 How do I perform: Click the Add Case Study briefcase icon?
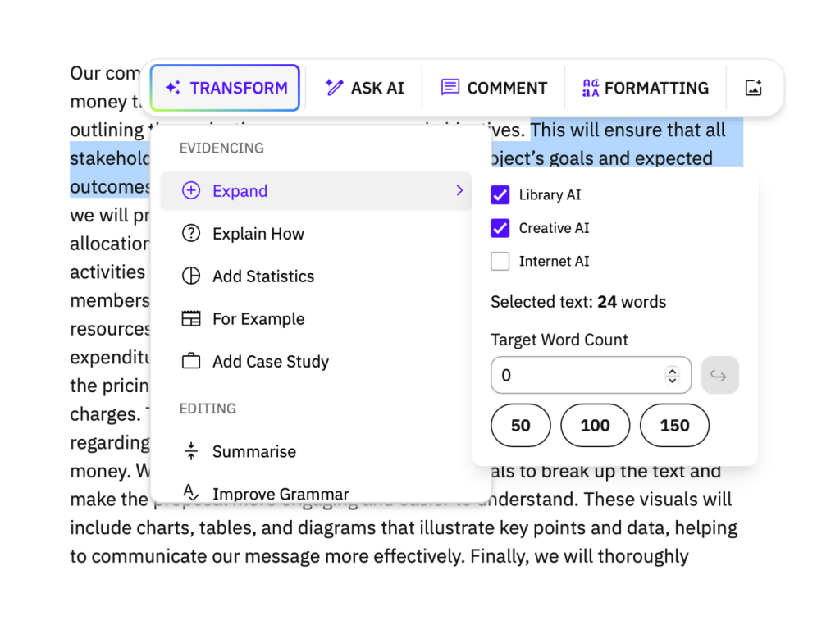(x=191, y=362)
